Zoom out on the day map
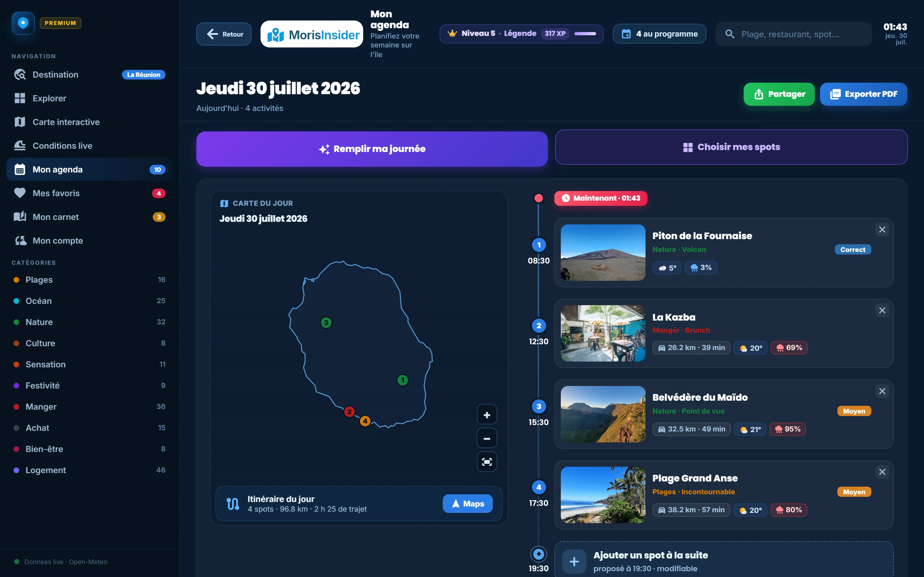This screenshot has width=924, height=577. click(487, 439)
